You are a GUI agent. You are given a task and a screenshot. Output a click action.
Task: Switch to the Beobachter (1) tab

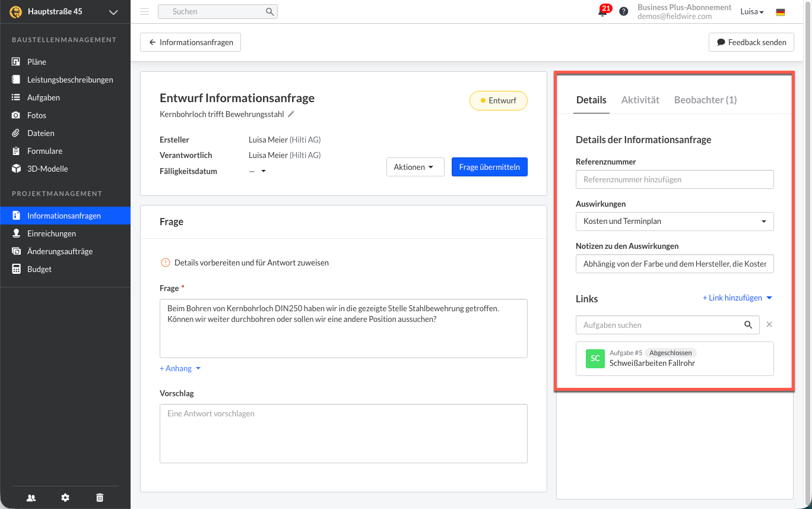pos(705,100)
